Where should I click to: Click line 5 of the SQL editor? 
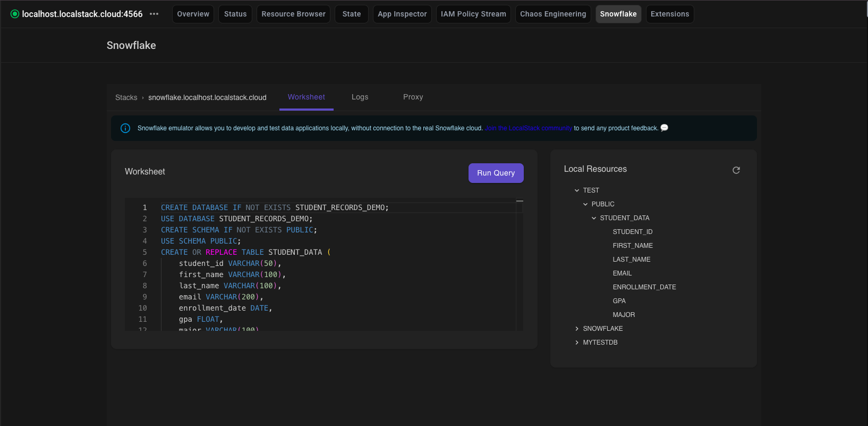(x=244, y=252)
